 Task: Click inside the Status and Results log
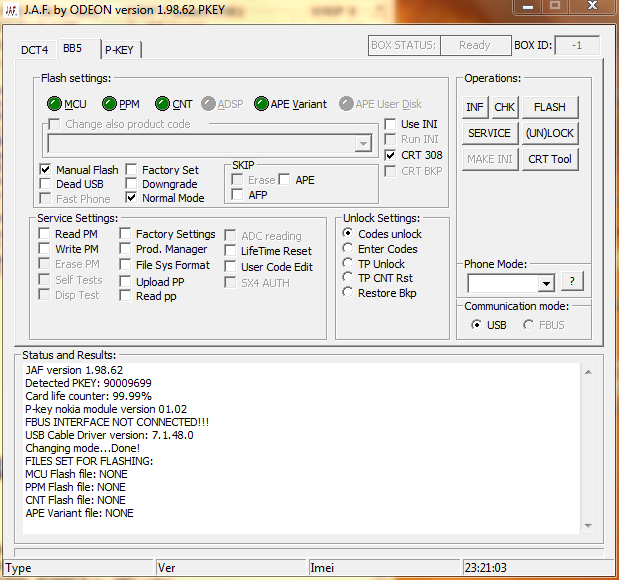coord(300,450)
